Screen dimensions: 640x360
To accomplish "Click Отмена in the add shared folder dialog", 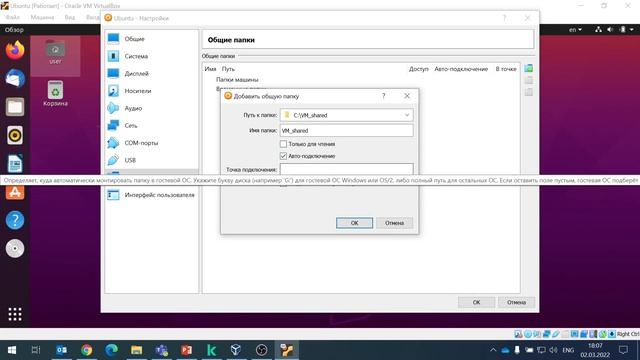I will click(x=394, y=223).
